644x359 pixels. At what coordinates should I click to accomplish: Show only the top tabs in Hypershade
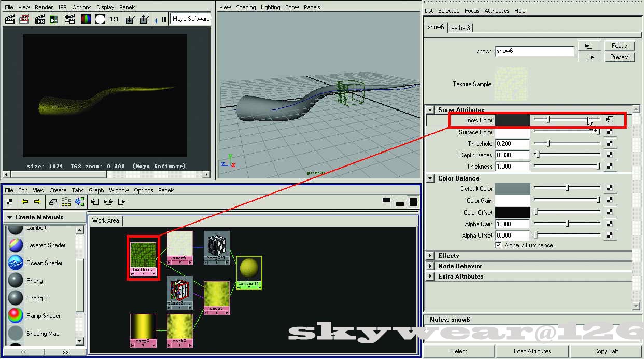point(386,201)
